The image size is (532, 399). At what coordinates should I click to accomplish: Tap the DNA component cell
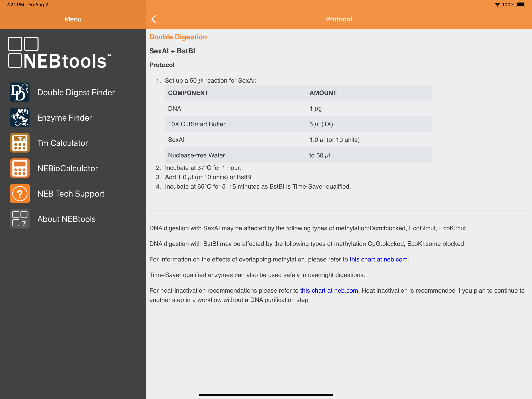[x=174, y=109]
